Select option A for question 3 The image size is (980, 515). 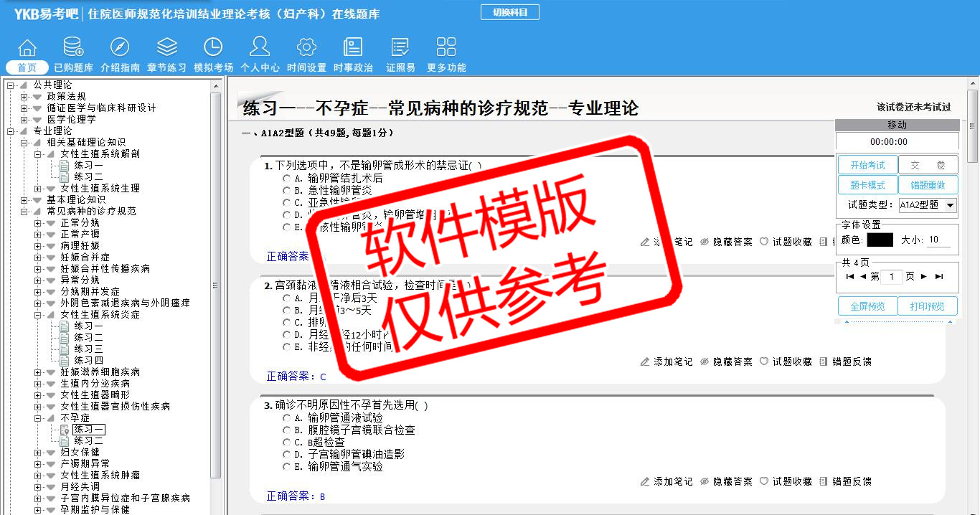coord(287,418)
